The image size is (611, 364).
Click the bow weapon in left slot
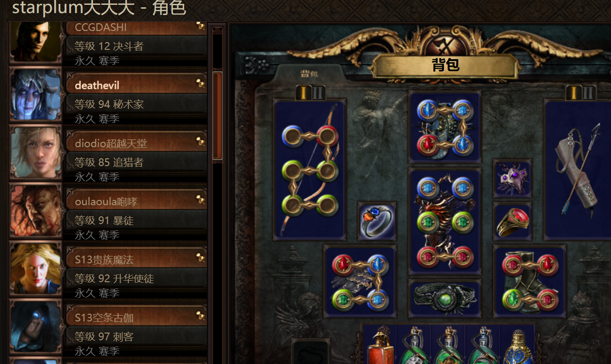pos(309,169)
